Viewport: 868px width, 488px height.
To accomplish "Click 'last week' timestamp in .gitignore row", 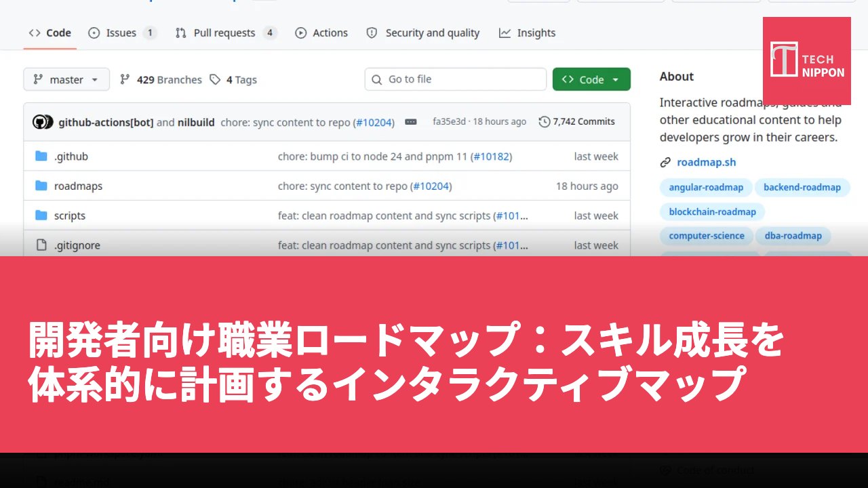I will tap(596, 245).
